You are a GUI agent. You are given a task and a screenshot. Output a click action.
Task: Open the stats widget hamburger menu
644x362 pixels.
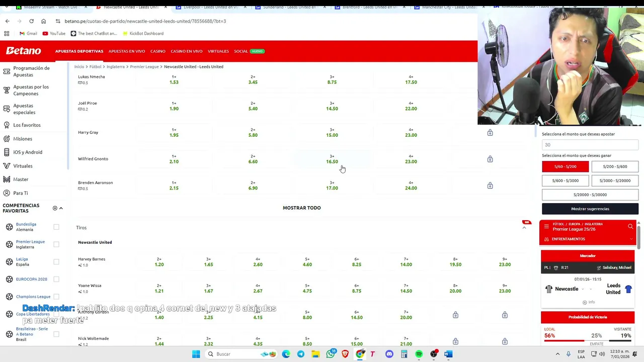546,227
